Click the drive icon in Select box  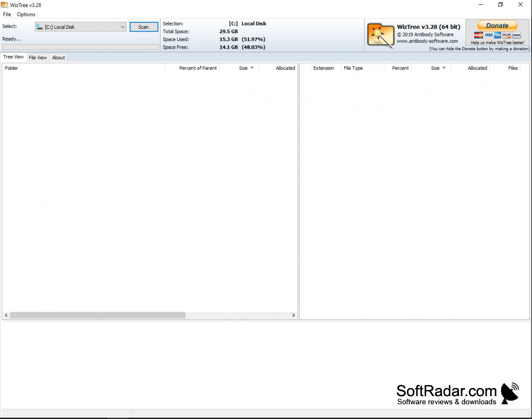coord(39,27)
